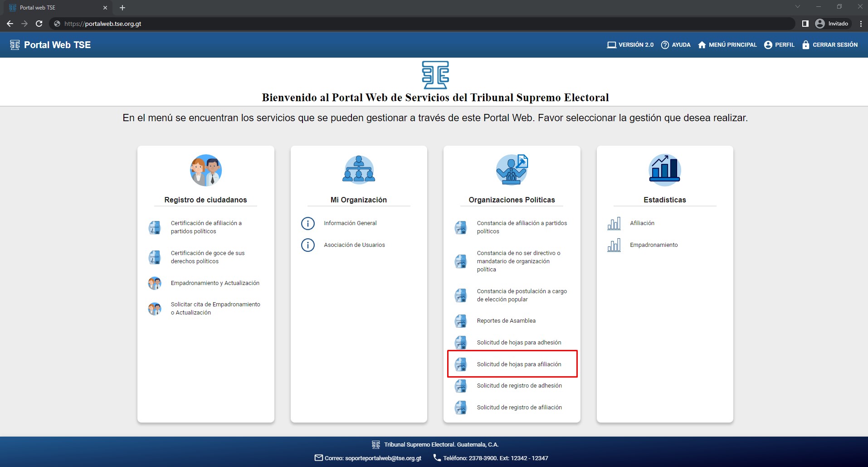Image resolution: width=868 pixels, height=467 pixels.
Task: Reload the page with browser refresh button
Action: point(39,24)
